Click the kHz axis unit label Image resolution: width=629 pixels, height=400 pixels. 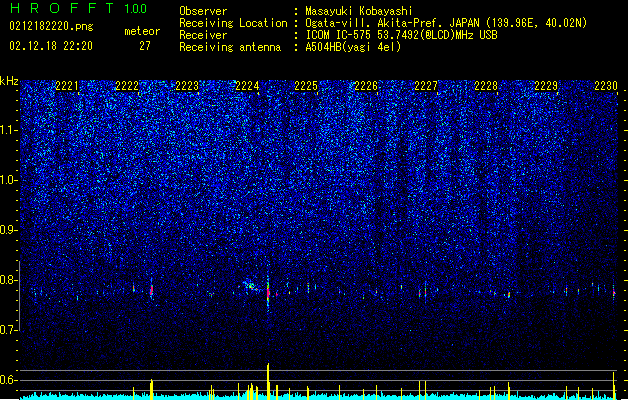pyautogui.click(x=9, y=81)
